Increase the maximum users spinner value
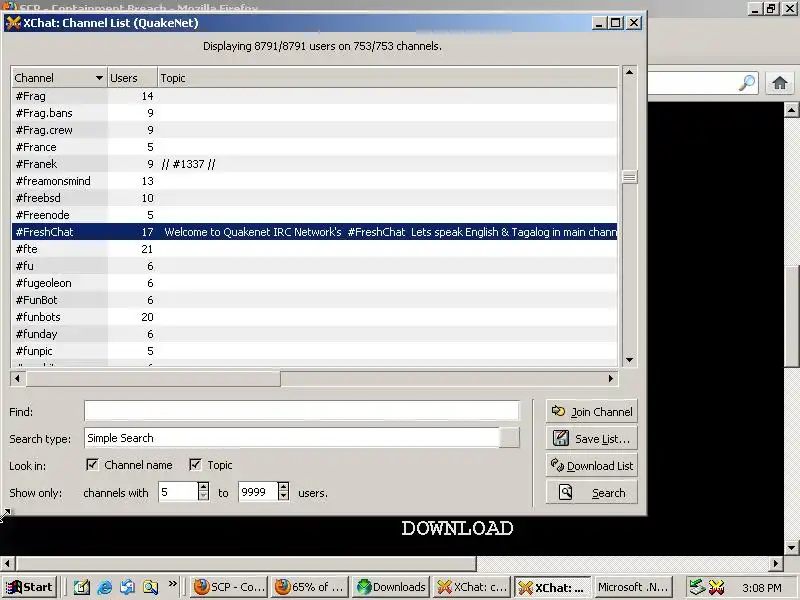The image size is (800, 600). pos(284,487)
